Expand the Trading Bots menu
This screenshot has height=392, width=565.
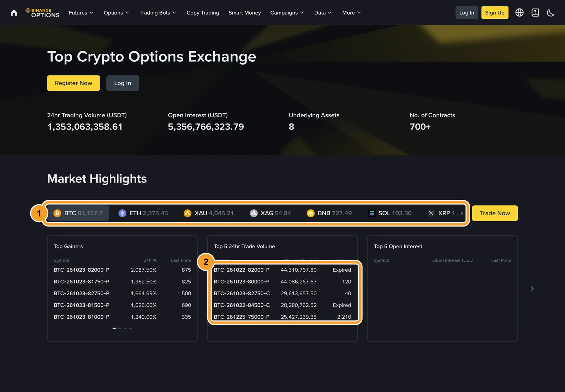point(158,13)
